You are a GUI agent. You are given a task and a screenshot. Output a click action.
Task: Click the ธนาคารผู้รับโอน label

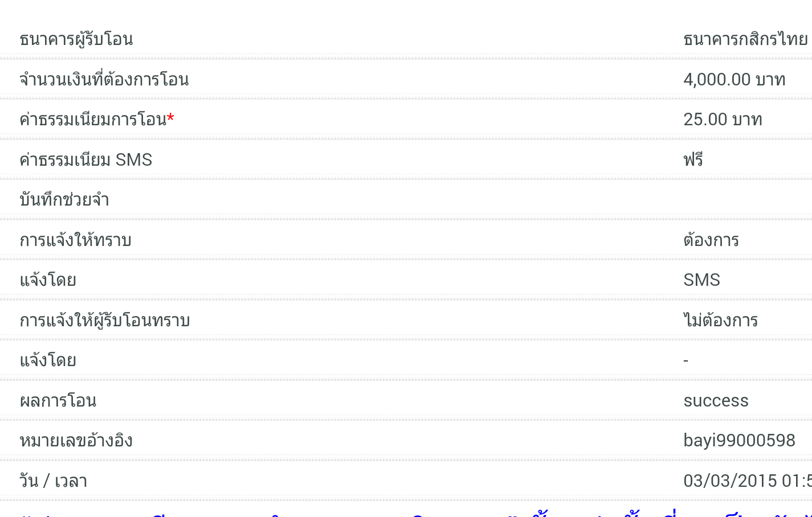pos(76,39)
